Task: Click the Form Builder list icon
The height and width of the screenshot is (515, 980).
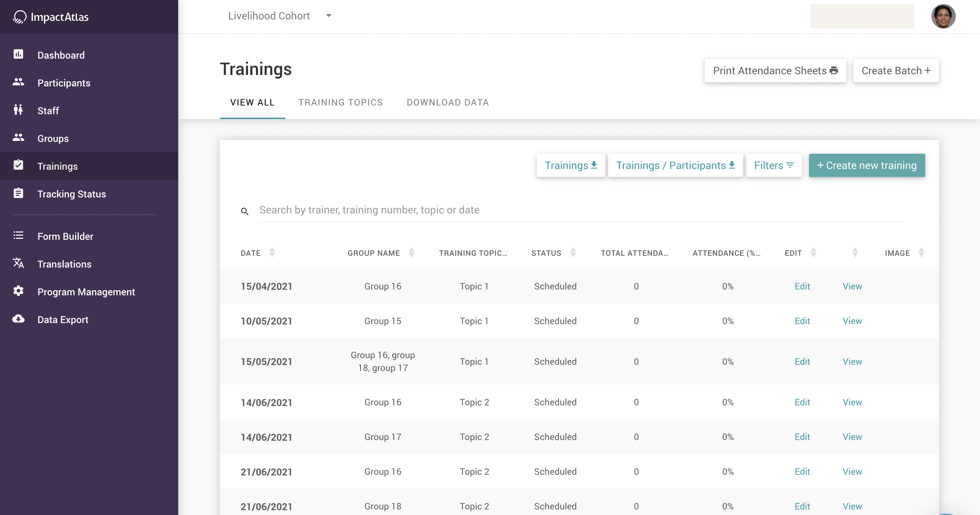Action: tap(18, 236)
